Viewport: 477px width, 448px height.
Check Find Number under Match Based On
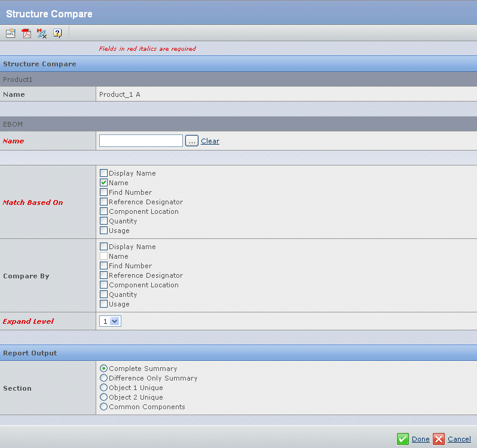(x=104, y=192)
